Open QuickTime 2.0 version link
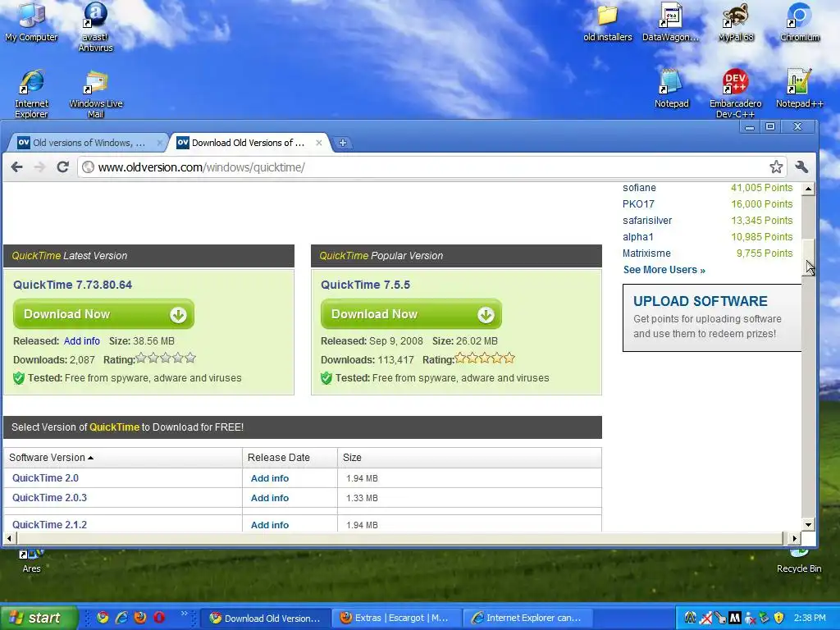This screenshot has width=840, height=630. (45, 478)
